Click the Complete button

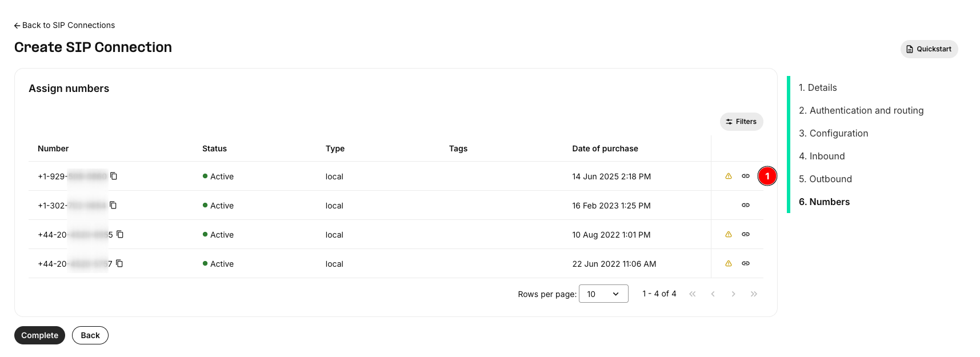click(39, 335)
